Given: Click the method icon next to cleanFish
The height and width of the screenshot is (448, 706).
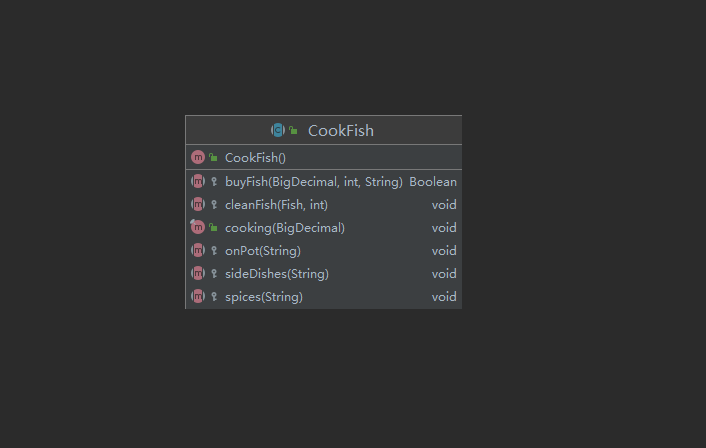Looking at the screenshot, I should coord(198,205).
